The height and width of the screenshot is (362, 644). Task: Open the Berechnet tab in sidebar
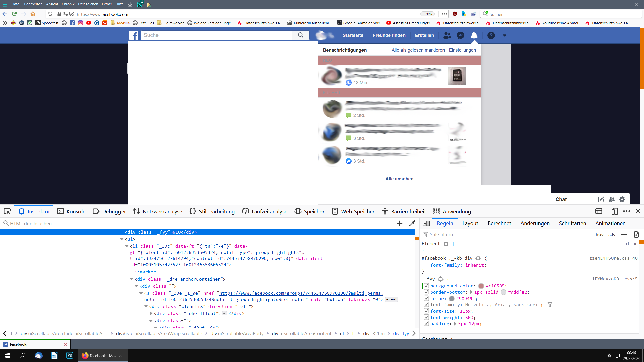(499, 223)
